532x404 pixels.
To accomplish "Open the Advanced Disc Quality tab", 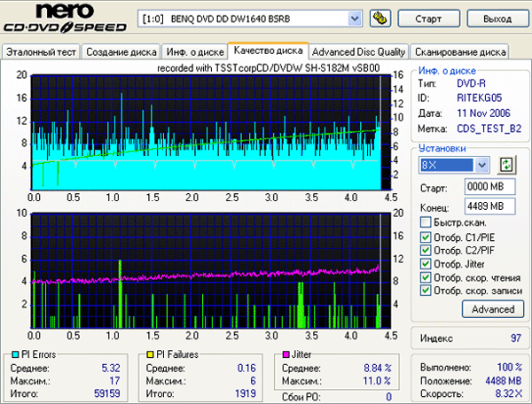I will [x=359, y=52].
